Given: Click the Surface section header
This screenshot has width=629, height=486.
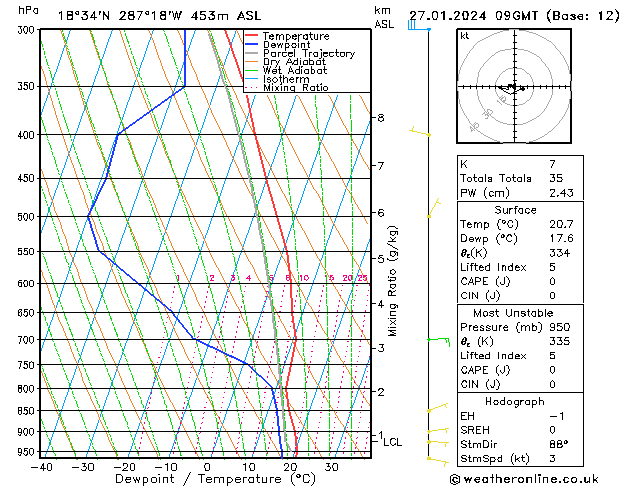Looking at the screenshot, I should pos(516,210).
